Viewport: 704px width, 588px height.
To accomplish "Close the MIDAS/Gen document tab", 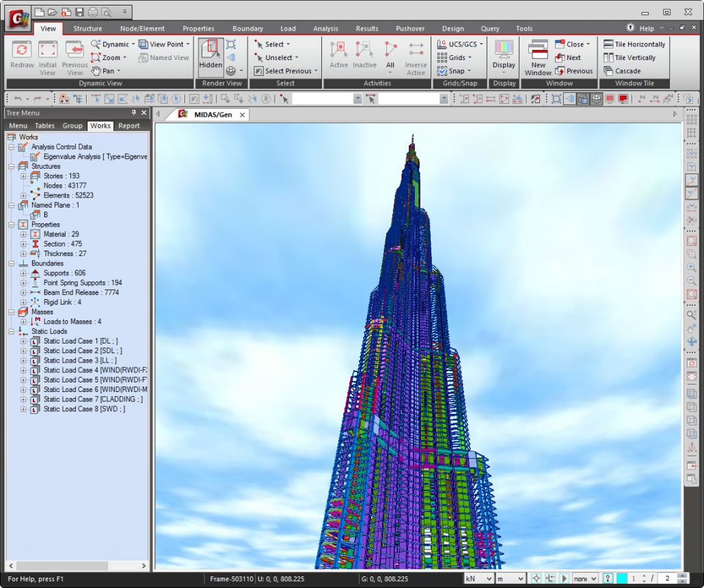I will point(242,115).
